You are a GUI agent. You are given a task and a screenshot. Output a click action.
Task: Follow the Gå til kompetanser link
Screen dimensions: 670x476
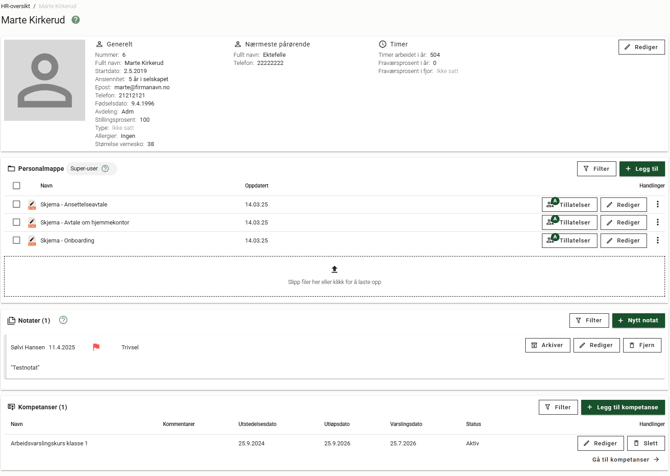(x=625, y=460)
